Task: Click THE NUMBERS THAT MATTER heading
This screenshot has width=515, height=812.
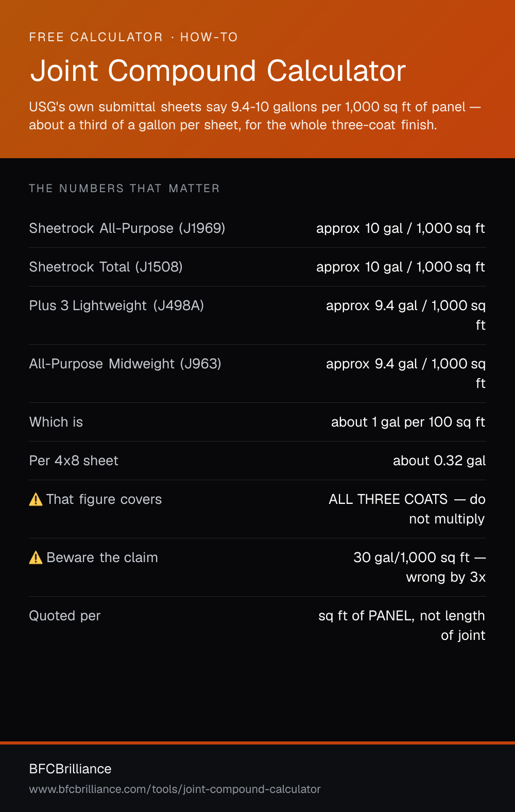Action: pos(124,189)
